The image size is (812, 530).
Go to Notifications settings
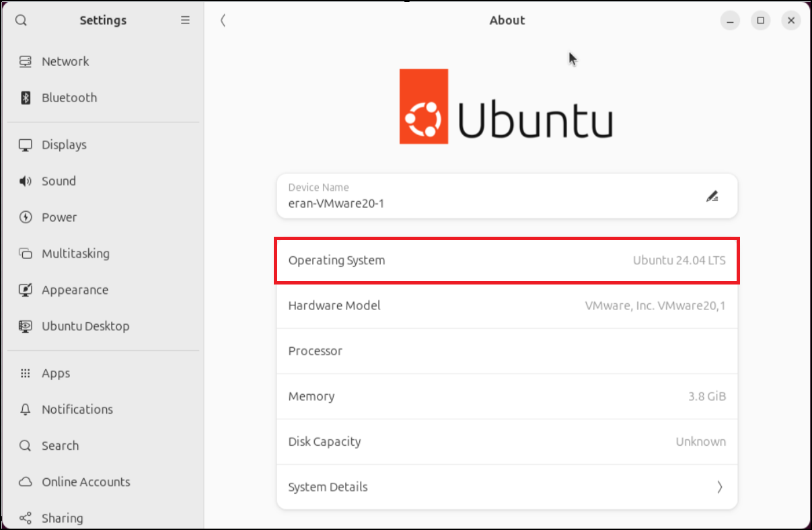(77, 410)
